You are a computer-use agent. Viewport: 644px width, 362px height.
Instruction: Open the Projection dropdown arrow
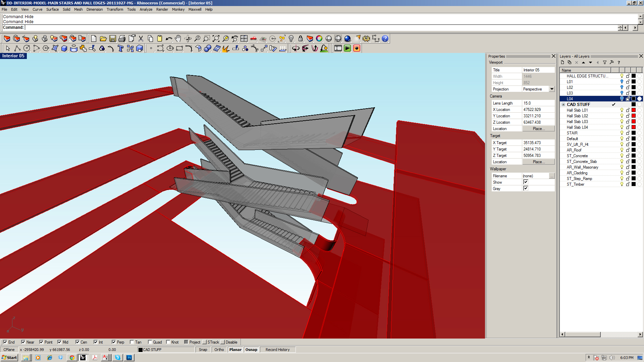[x=552, y=89]
